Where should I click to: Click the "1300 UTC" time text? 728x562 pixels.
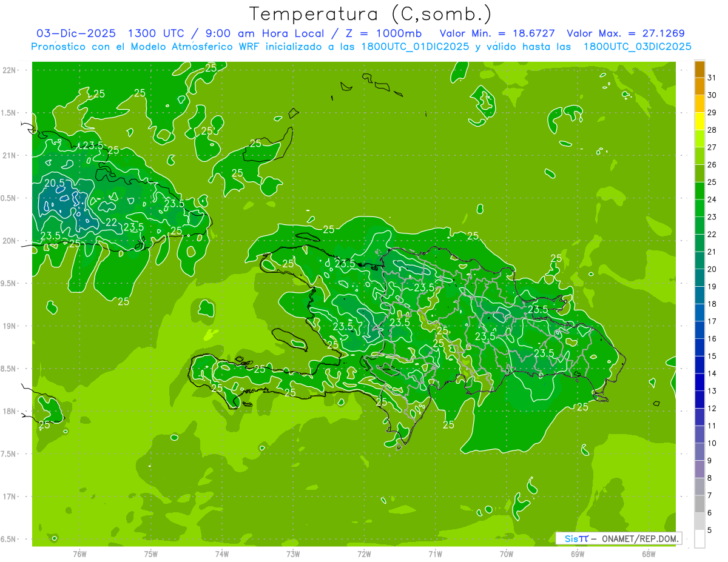click(155, 33)
